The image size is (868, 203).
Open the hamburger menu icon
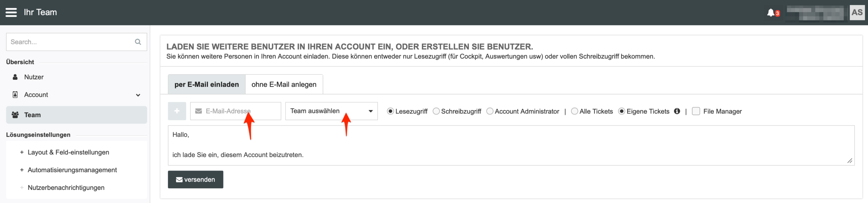(x=11, y=13)
